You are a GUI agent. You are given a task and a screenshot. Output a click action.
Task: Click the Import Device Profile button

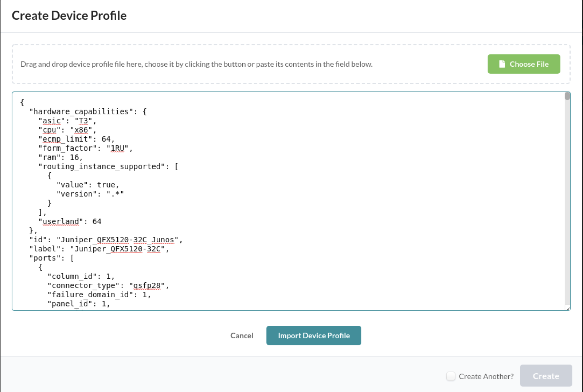(x=313, y=336)
